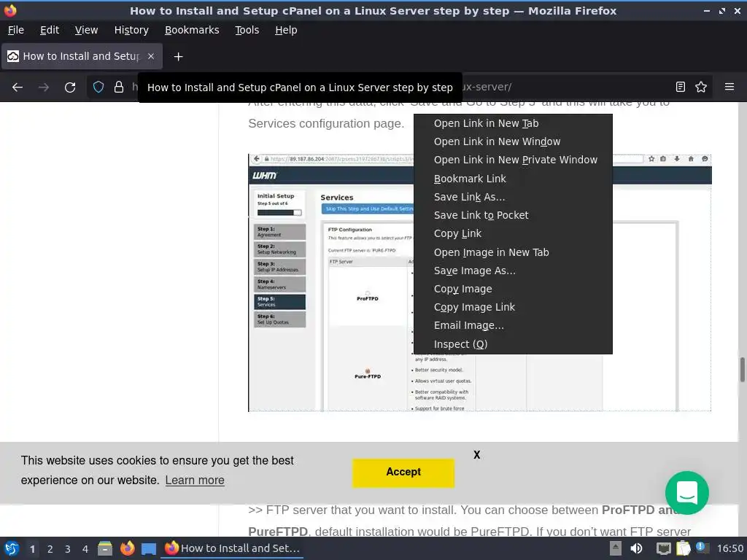Switch to workspace 1
747x560 pixels.
(x=32, y=549)
